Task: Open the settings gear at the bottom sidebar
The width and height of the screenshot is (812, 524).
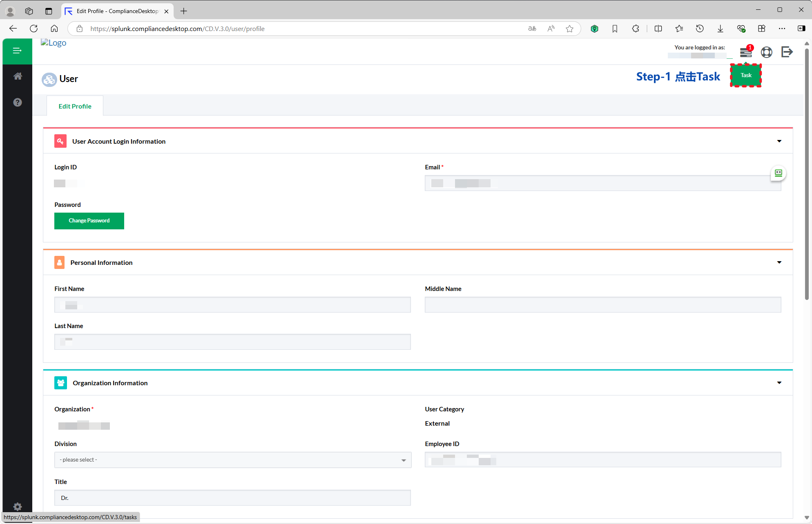Action: tap(17, 506)
